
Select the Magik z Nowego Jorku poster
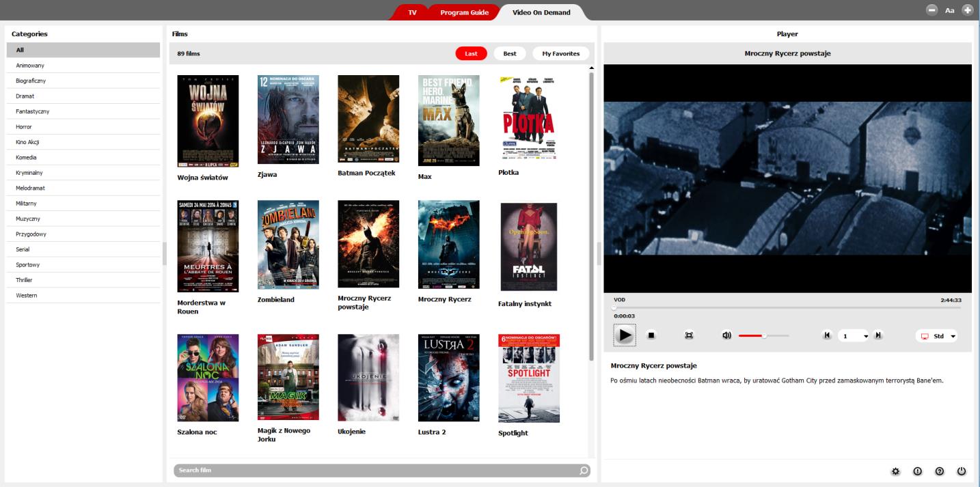pyautogui.click(x=288, y=377)
